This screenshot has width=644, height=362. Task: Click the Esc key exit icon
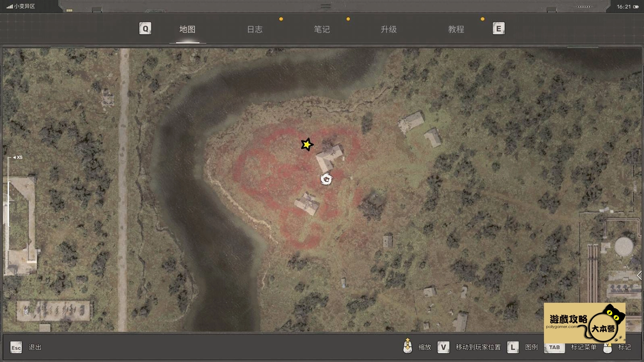[16, 347]
